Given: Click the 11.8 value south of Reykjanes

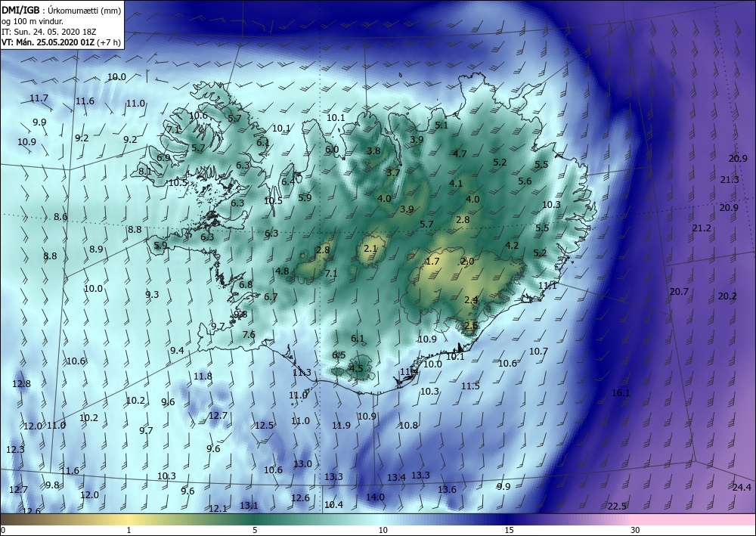Looking at the screenshot, I should [203, 376].
